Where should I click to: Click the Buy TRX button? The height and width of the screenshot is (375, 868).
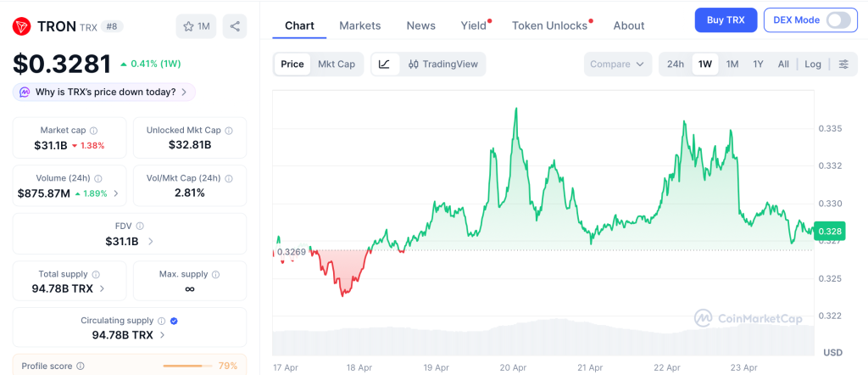pyautogui.click(x=725, y=20)
